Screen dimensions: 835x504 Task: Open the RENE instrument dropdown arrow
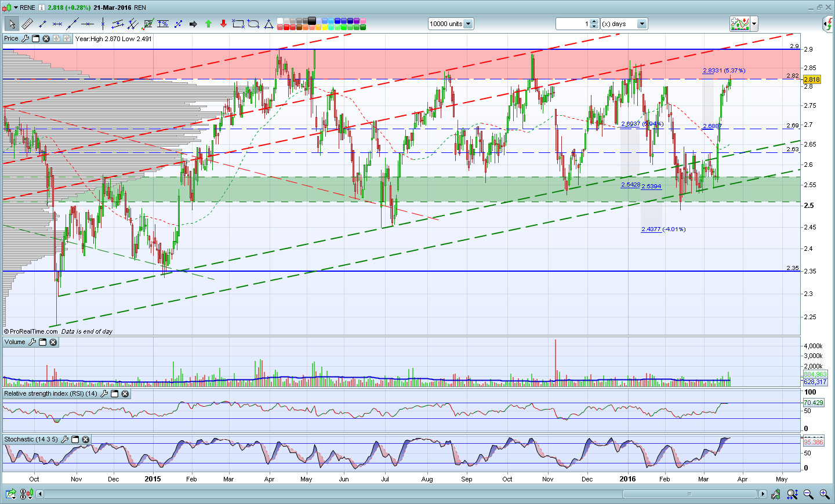(x=16, y=8)
